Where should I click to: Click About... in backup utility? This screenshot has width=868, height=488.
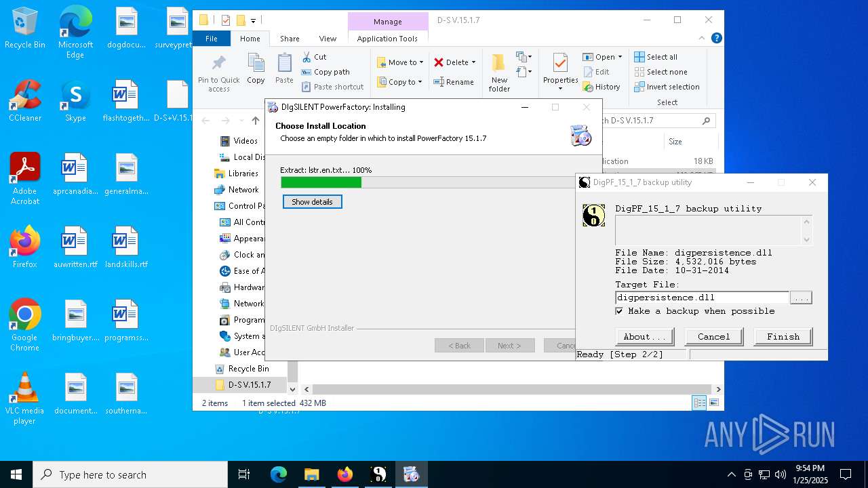pyautogui.click(x=644, y=337)
